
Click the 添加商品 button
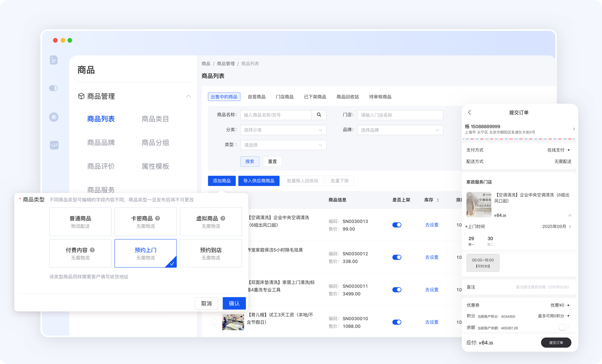(x=222, y=181)
